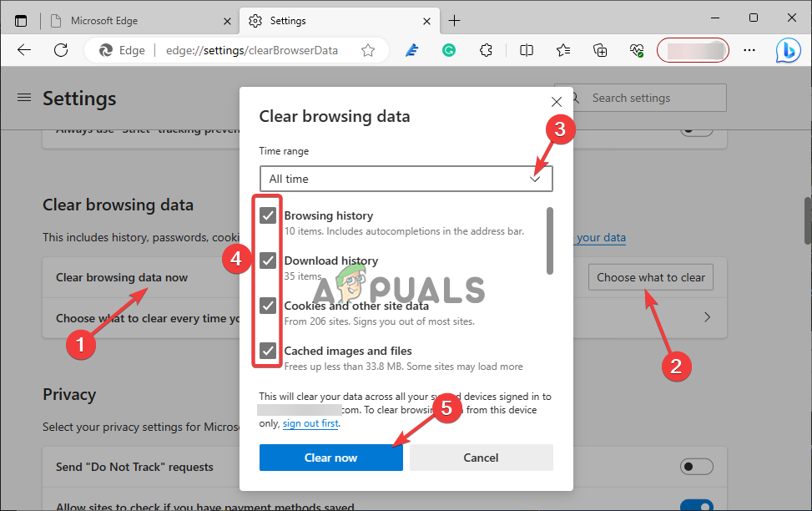Open the Collections icon
This screenshot has height=511, width=812.
600,50
